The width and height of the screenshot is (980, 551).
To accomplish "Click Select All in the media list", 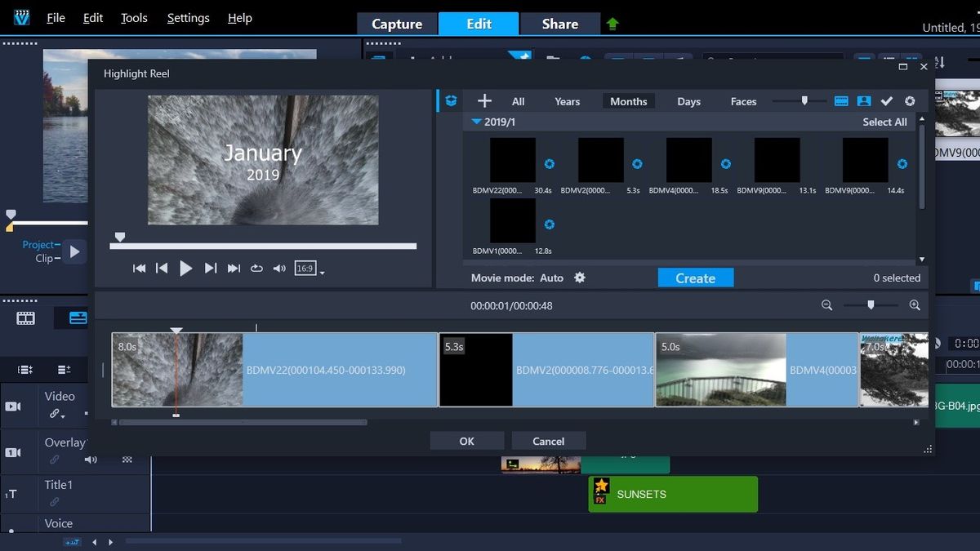I will click(884, 121).
